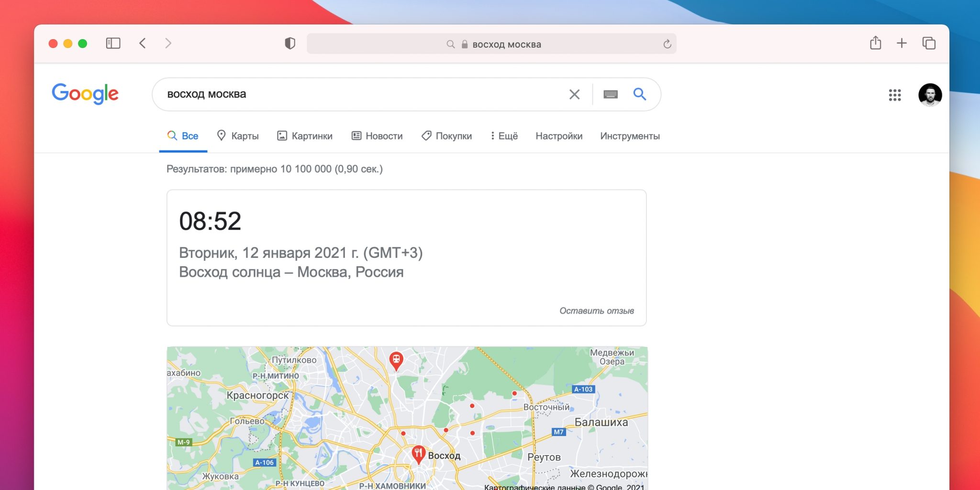Open the Safari share icon
This screenshot has width=980, height=490.
(x=875, y=43)
